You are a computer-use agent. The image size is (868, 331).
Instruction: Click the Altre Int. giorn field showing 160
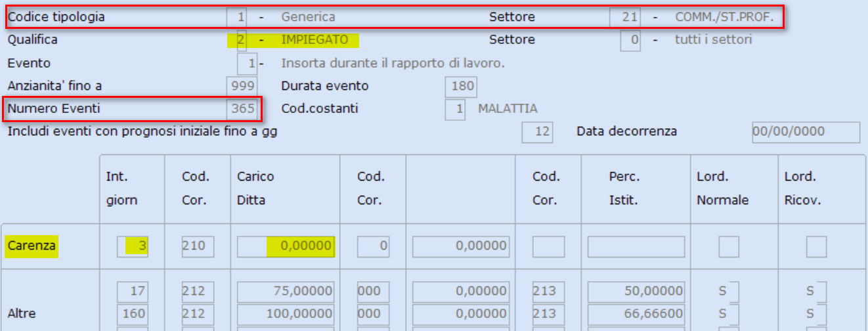(133, 313)
